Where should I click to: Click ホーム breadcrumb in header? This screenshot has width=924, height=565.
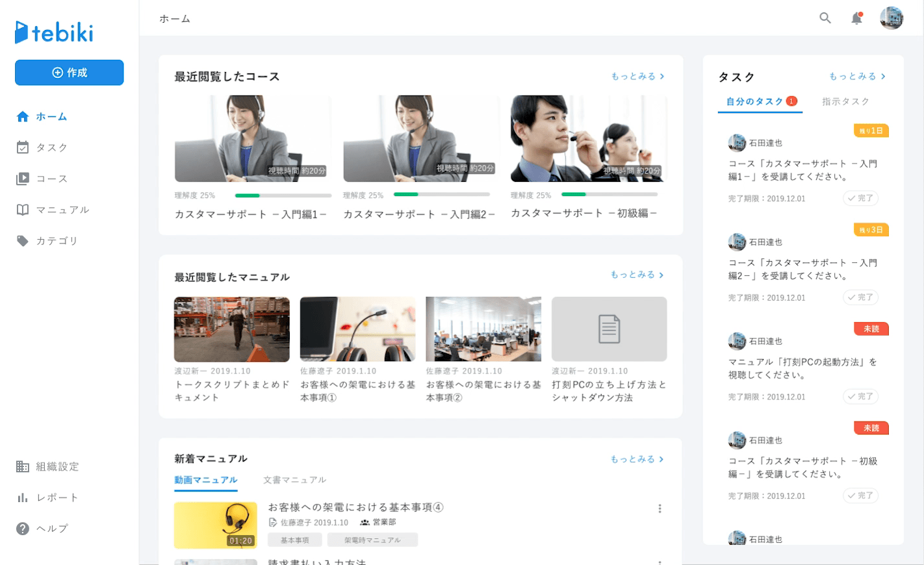175,19
